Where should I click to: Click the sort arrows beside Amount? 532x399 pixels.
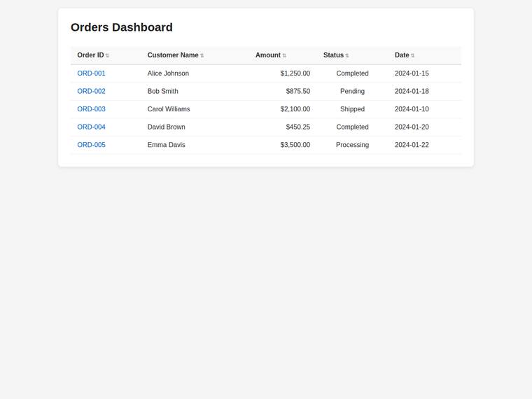tap(284, 55)
